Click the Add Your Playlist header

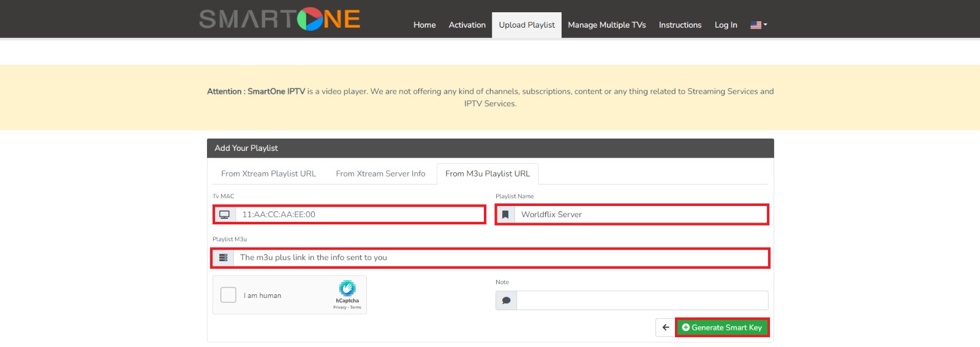tap(490, 148)
